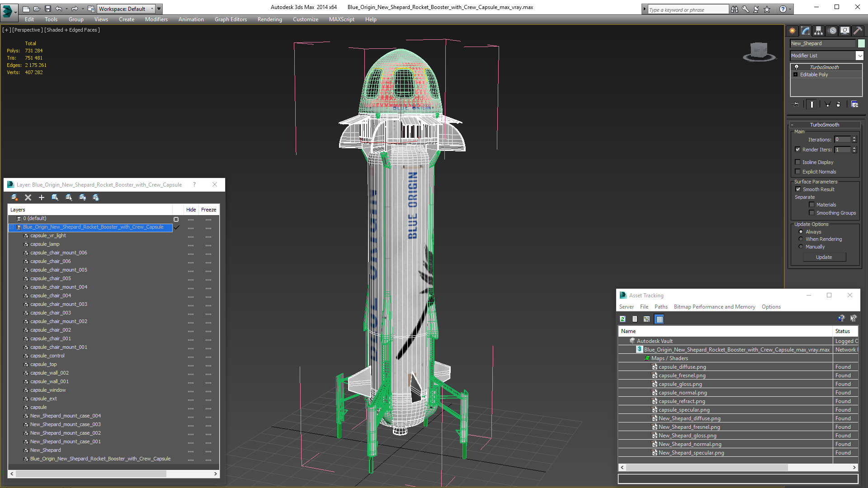
Task: Click the New_Shepard object color swatch
Action: pyautogui.click(x=861, y=43)
